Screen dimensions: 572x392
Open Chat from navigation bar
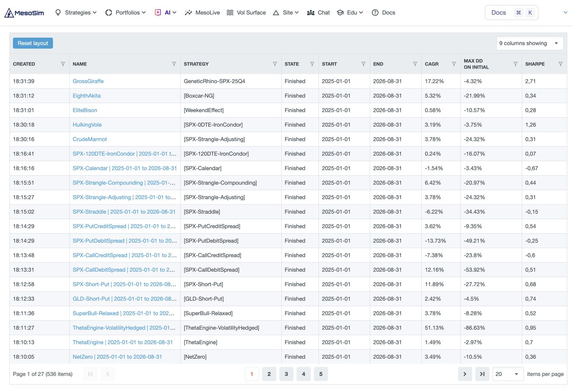[x=319, y=13]
